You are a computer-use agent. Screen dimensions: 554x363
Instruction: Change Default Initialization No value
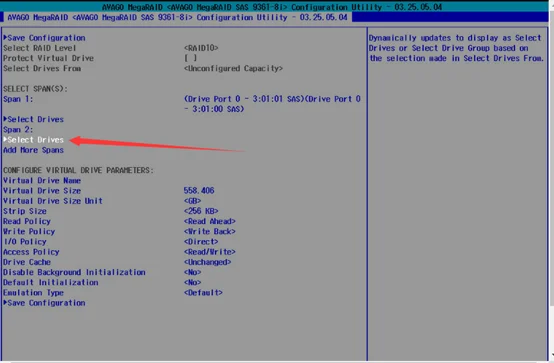click(x=193, y=283)
